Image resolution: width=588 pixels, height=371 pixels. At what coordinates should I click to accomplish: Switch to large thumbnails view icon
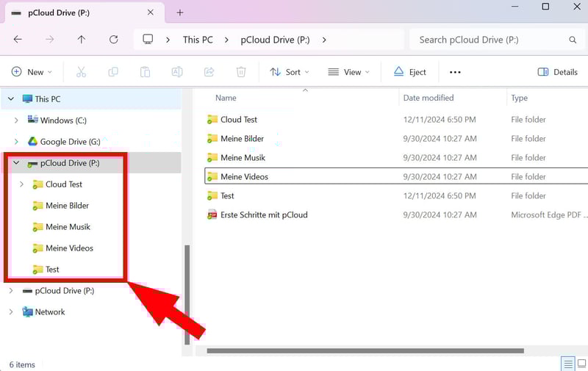pyautogui.click(x=582, y=364)
